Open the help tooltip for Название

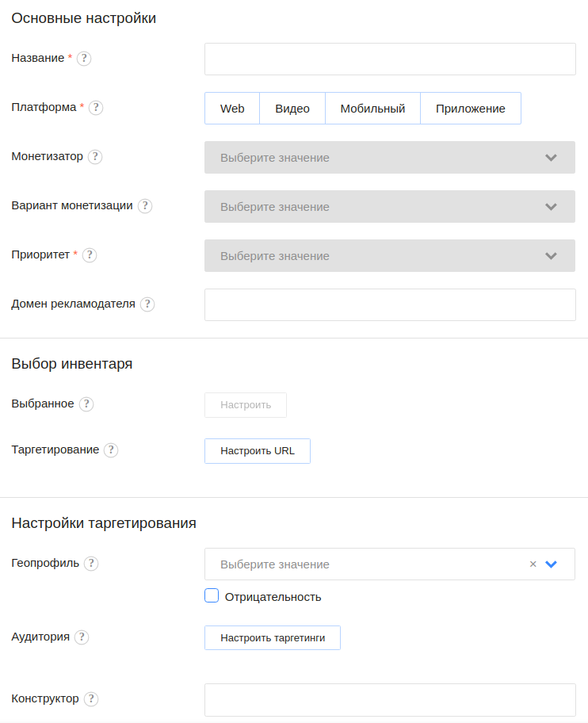coord(84,58)
